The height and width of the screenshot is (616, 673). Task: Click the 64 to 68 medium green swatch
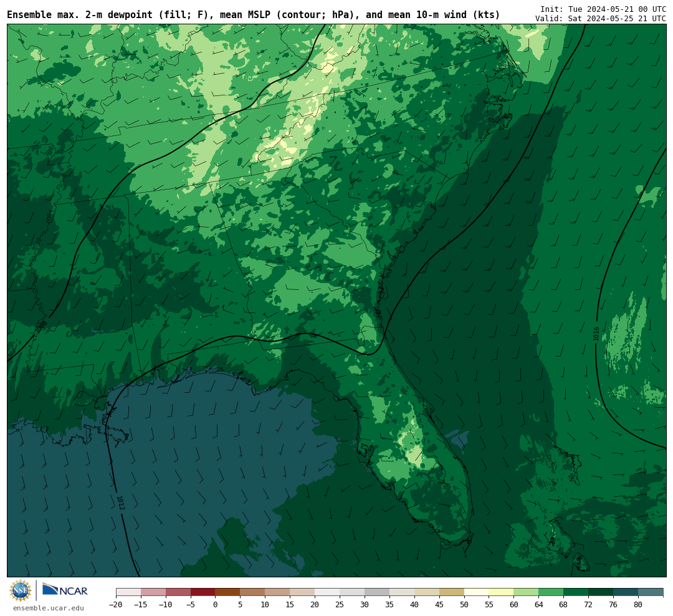(x=551, y=592)
